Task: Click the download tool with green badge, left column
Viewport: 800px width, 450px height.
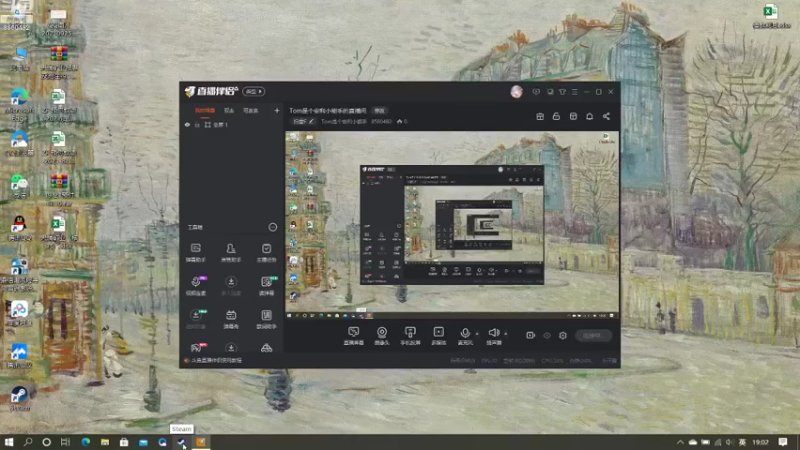Action: coord(195,319)
